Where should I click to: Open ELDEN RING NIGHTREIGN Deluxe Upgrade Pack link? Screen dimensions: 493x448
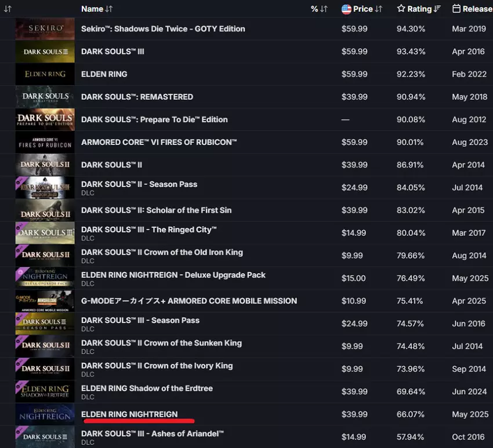[173, 275]
